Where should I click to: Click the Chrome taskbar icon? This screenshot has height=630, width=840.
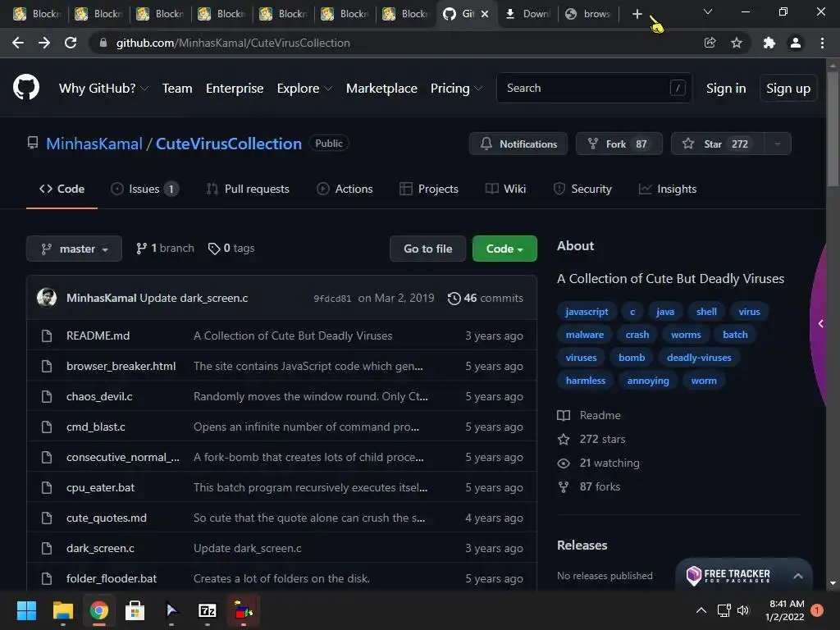[99, 610]
